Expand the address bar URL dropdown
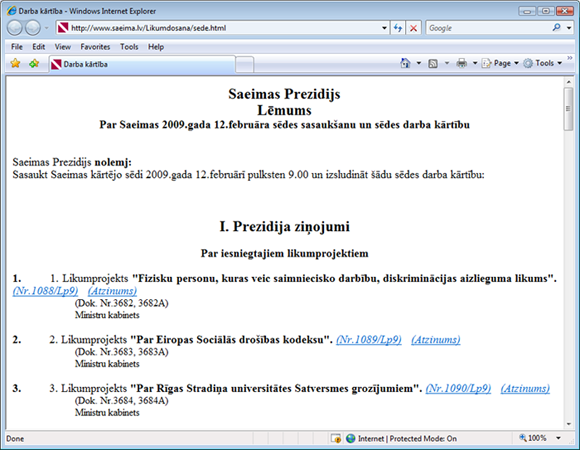This screenshot has width=580, height=450. click(x=384, y=28)
